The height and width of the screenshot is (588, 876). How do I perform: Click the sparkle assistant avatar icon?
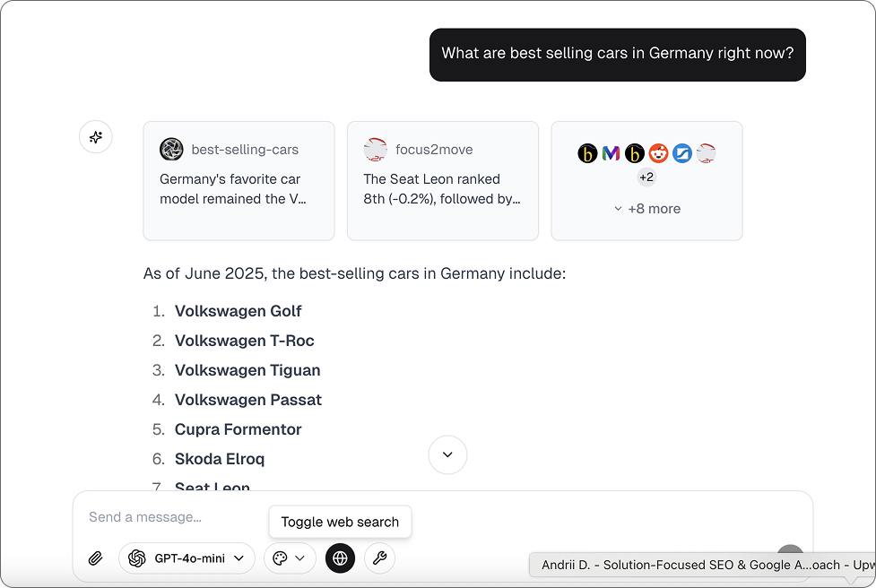click(x=96, y=137)
